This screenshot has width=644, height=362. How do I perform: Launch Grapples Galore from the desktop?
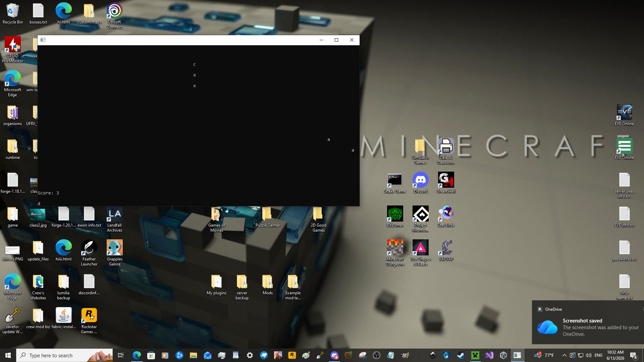tap(114, 253)
